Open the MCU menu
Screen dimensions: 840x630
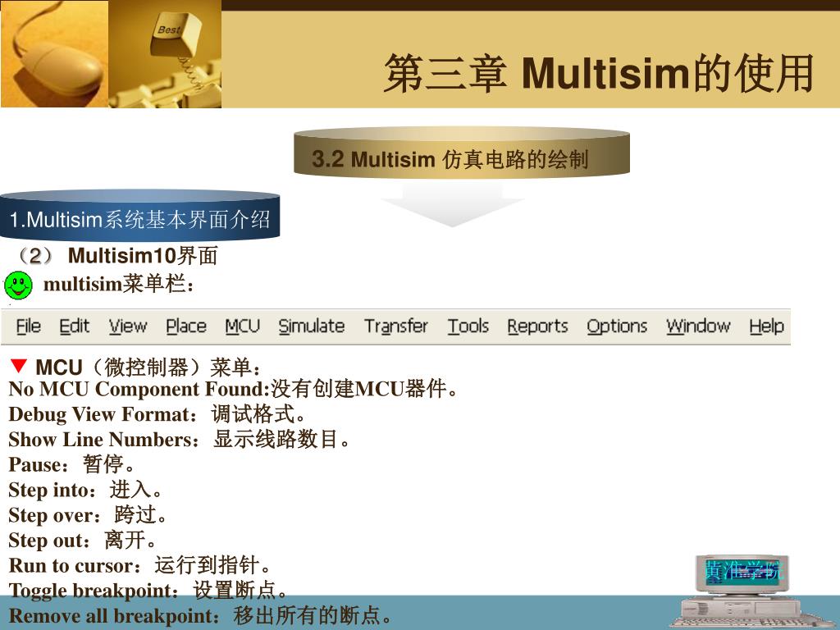pyautogui.click(x=242, y=326)
